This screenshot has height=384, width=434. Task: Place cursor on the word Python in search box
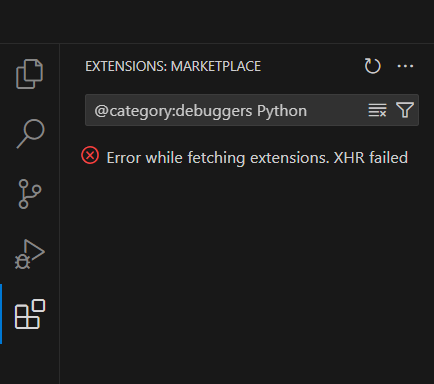pos(282,111)
